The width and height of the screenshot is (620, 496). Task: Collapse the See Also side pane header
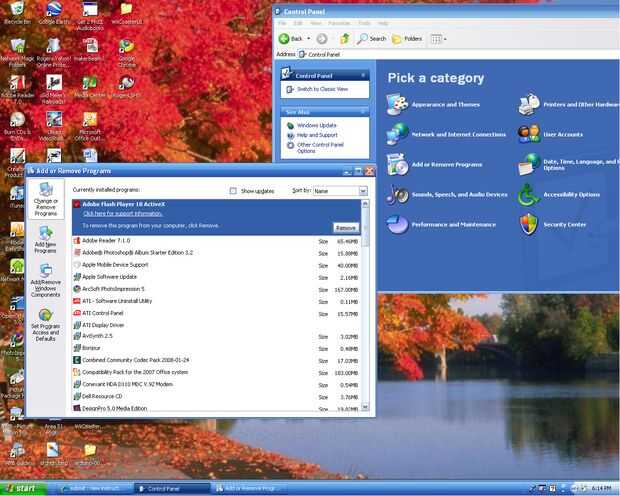tap(325, 112)
